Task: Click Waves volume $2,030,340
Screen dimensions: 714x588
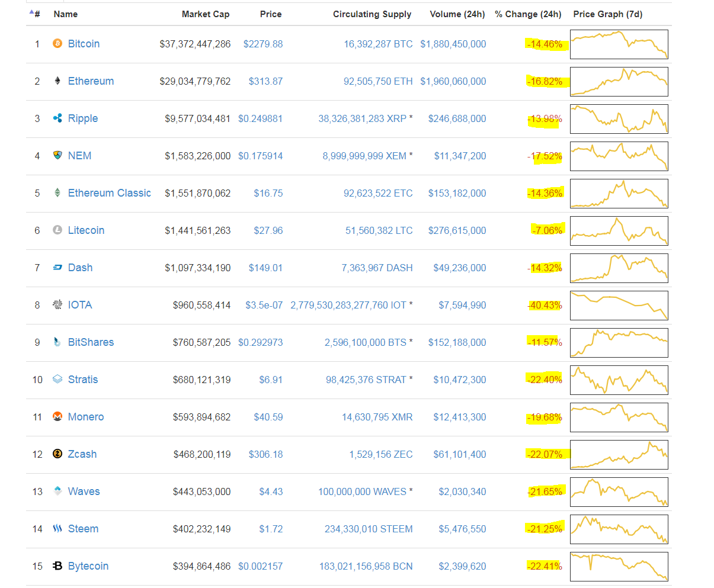Action: [x=462, y=491]
